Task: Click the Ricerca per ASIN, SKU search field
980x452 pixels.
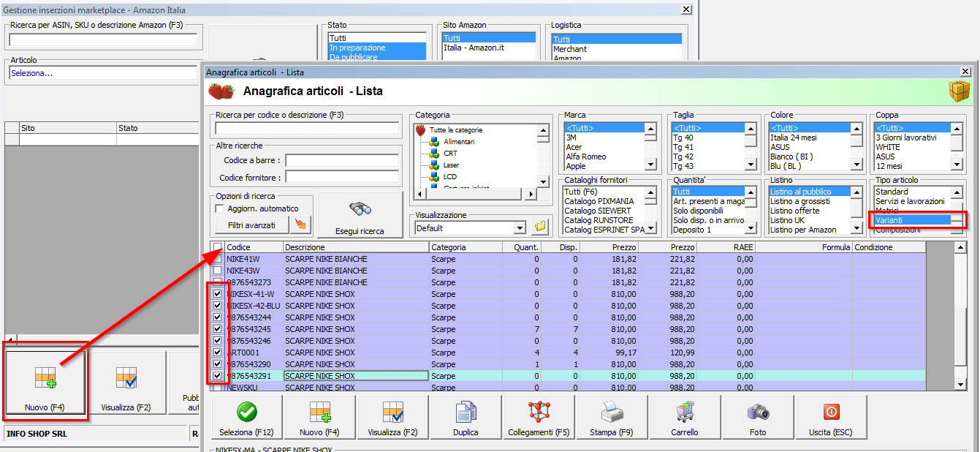Action: [103, 39]
